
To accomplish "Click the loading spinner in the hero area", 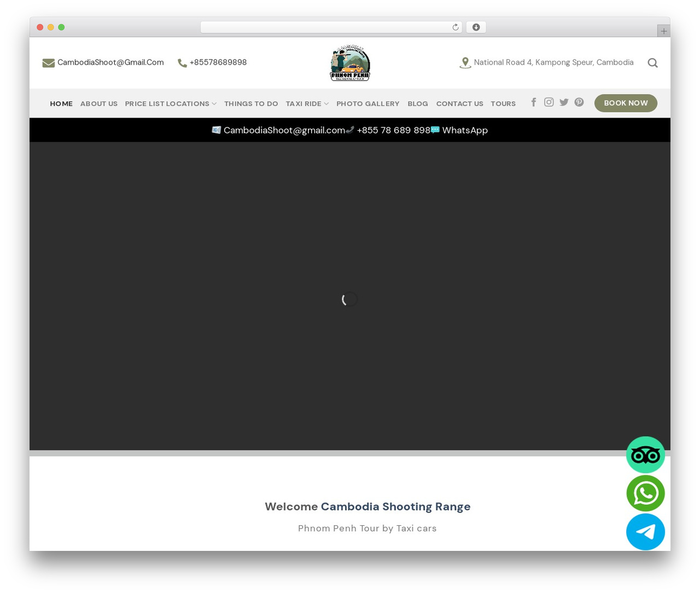I will click(350, 299).
